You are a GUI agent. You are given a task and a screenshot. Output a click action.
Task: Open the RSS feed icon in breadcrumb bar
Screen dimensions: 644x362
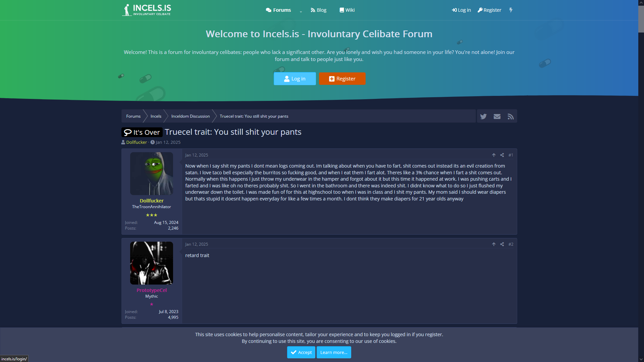511,116
